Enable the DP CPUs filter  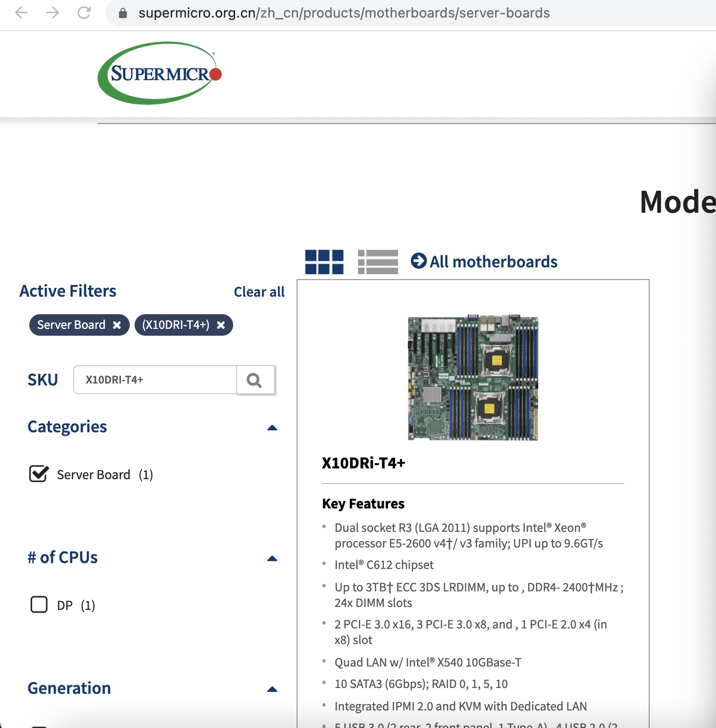[x=39, y=605]
